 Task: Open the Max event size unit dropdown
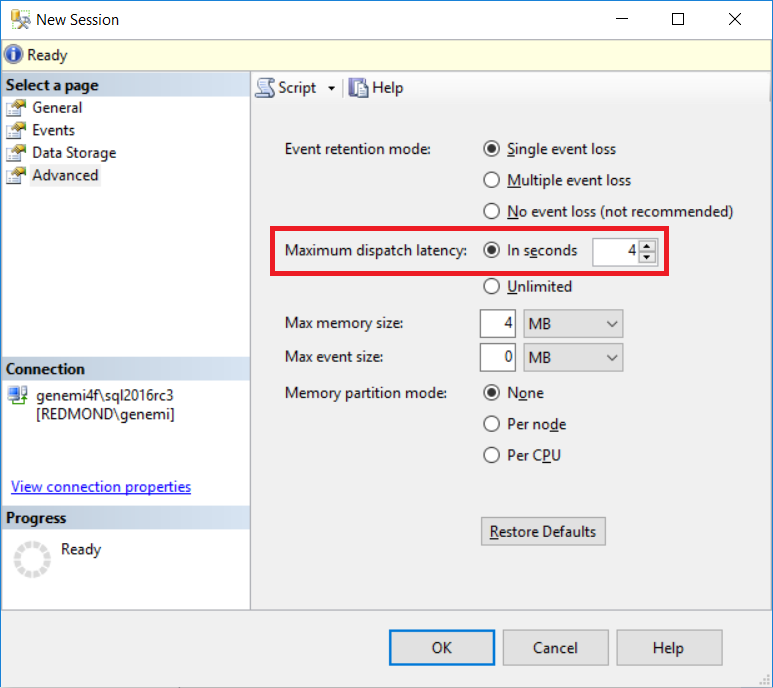(x=573, y=357)
